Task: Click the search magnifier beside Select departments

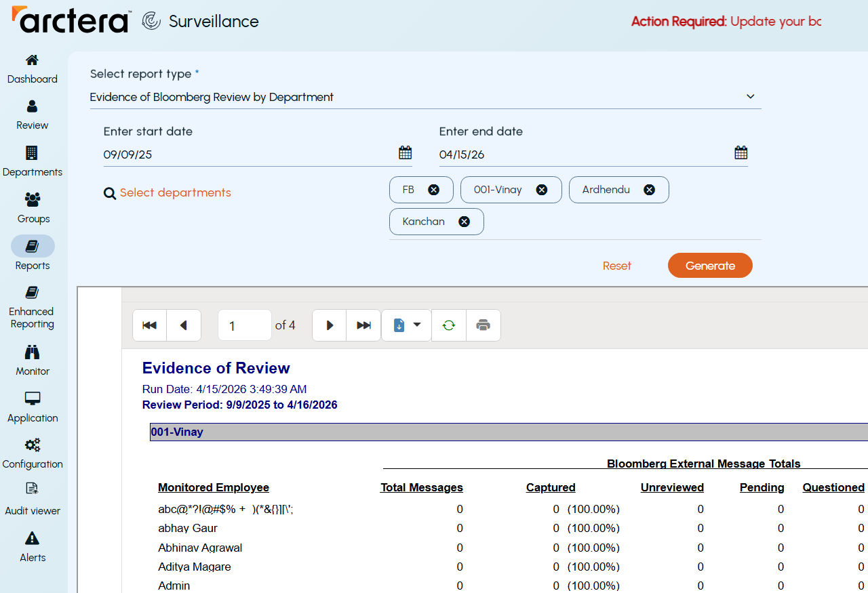Action: coord(110,194)
